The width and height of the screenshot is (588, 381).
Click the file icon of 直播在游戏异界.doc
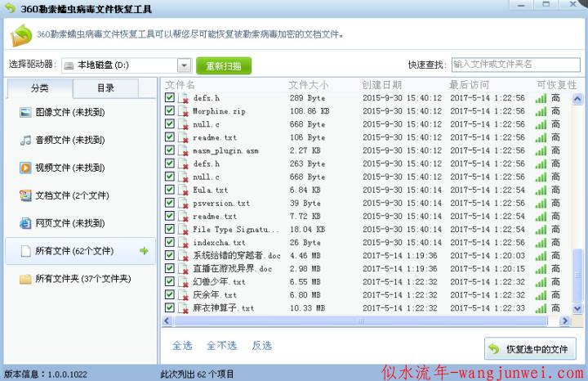coord(184,269)
